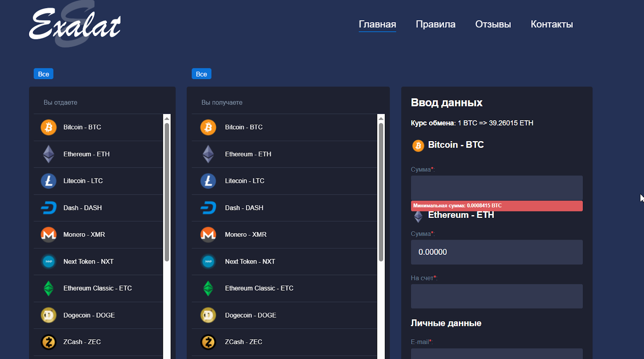Click the ZCash icon in the "Вы получаете" list
Screen dimensions: 644x359
tap(208, 342)
